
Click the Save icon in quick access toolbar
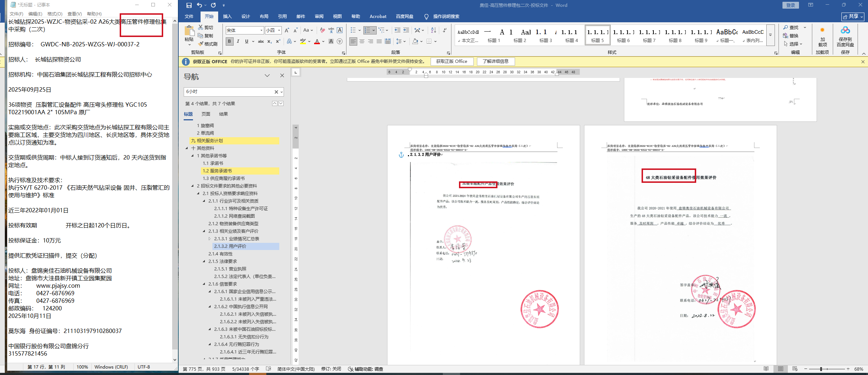coord(189,5)
